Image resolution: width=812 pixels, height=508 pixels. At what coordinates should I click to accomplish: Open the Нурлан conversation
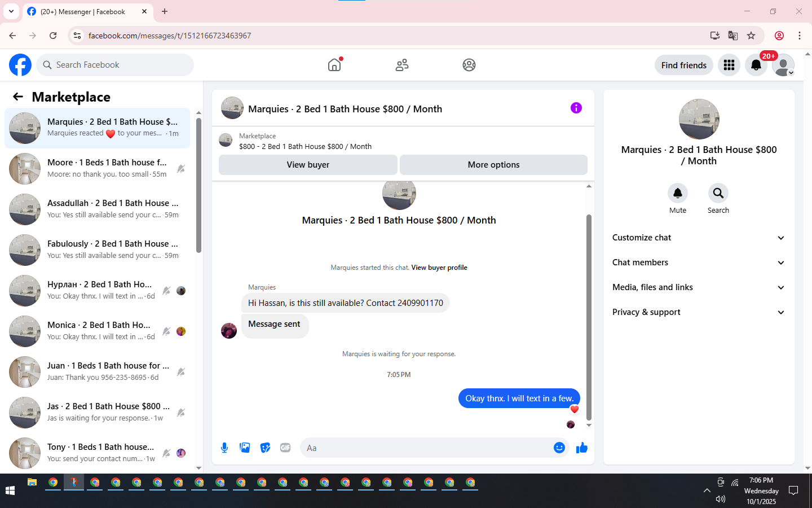click(x=97, y=291)
